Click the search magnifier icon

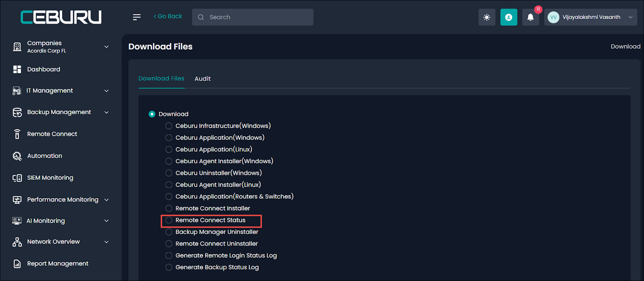coord(201,17)
